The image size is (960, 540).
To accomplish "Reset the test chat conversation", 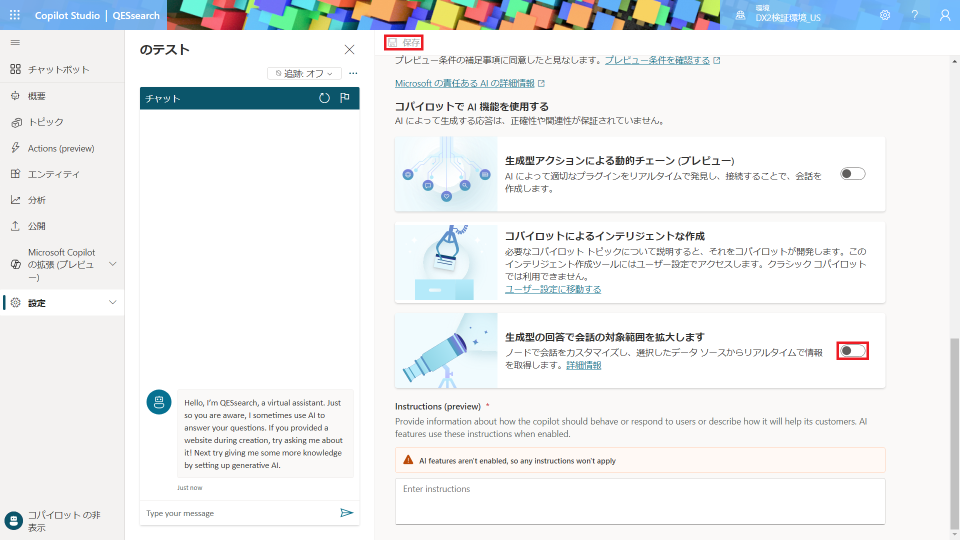I will (x=324, y=98).
